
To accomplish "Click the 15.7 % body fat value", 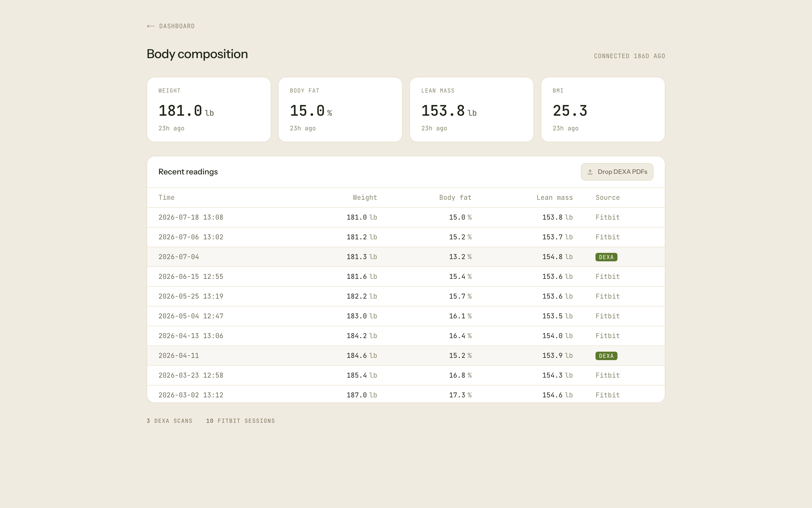I will pos(460,296).
